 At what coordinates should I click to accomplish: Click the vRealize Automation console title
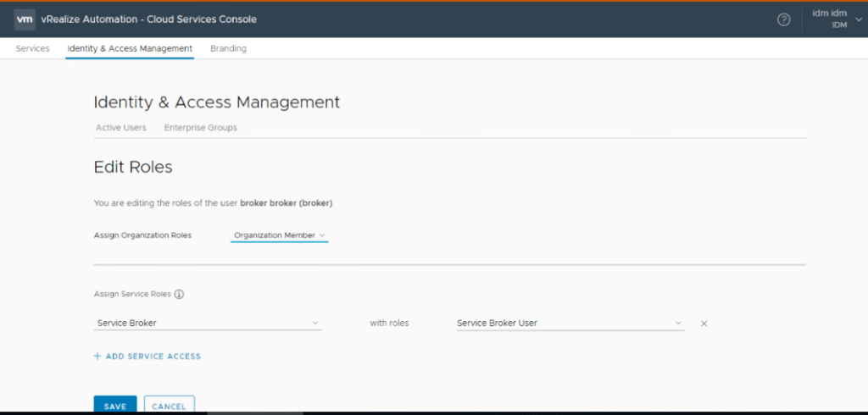click(148, 19)
